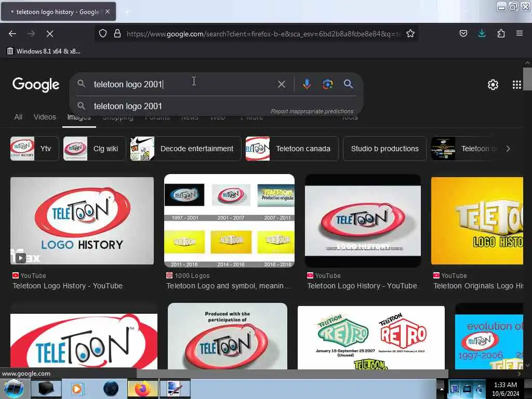The image size is (532, 399).
Task: Open the 1000 Logos timeline thumbnail
Action: (229, 220)
